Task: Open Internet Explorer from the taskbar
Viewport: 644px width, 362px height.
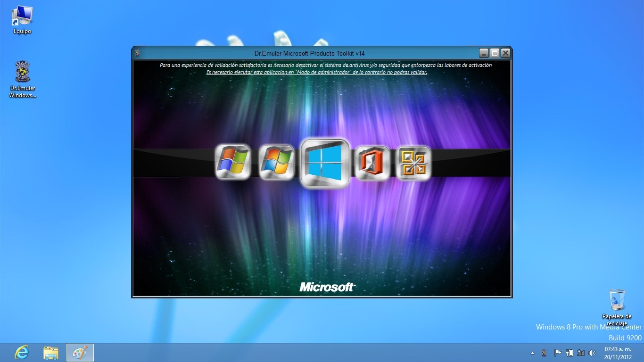Action: coord(22,353)
